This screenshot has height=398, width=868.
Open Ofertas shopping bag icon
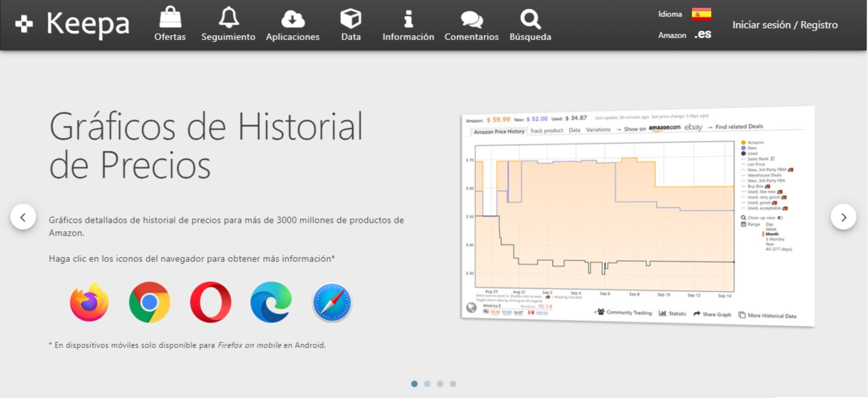pyautogui.click(x=170, y=18)
